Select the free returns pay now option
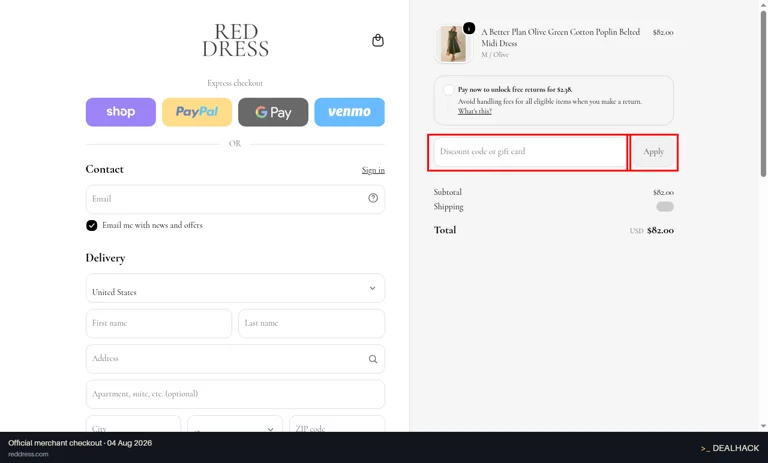 pos(448,90)
